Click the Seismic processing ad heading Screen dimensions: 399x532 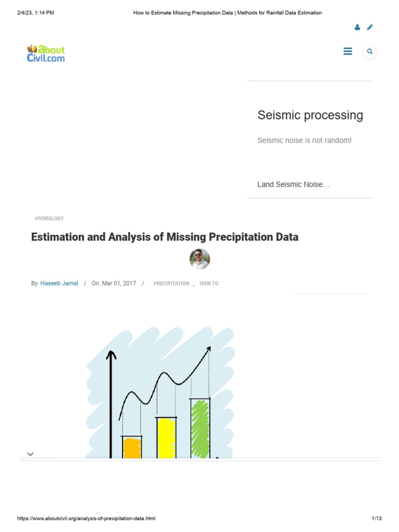click(310, 115)
